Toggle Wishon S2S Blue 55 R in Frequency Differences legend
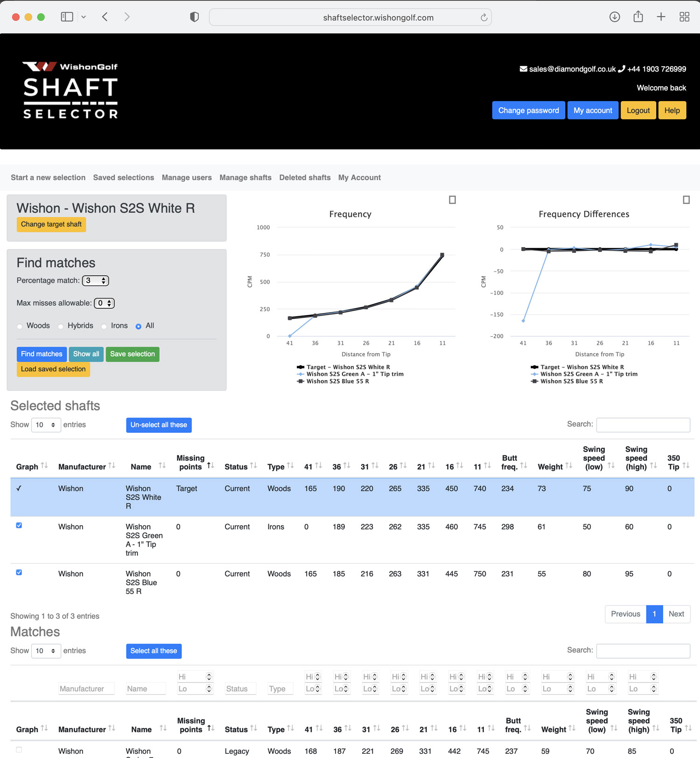700x758 pixels. coord(567,381)
